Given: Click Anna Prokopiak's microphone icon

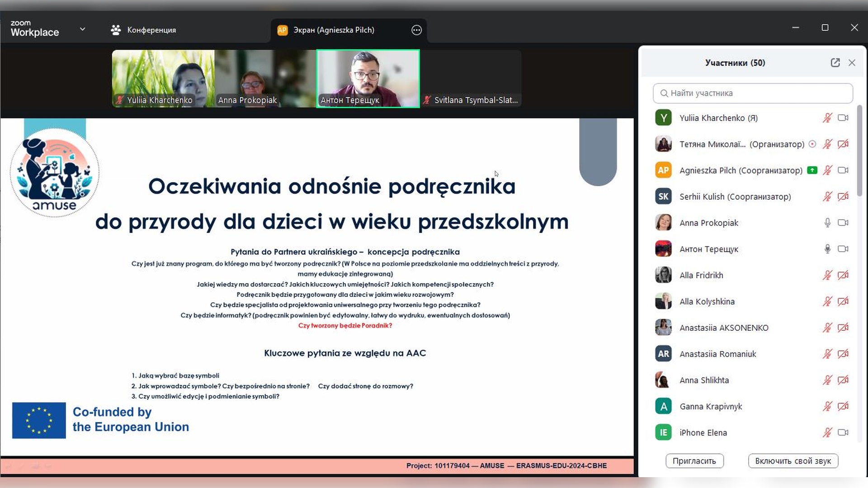Looking at the screenshot, I should 827,223.
